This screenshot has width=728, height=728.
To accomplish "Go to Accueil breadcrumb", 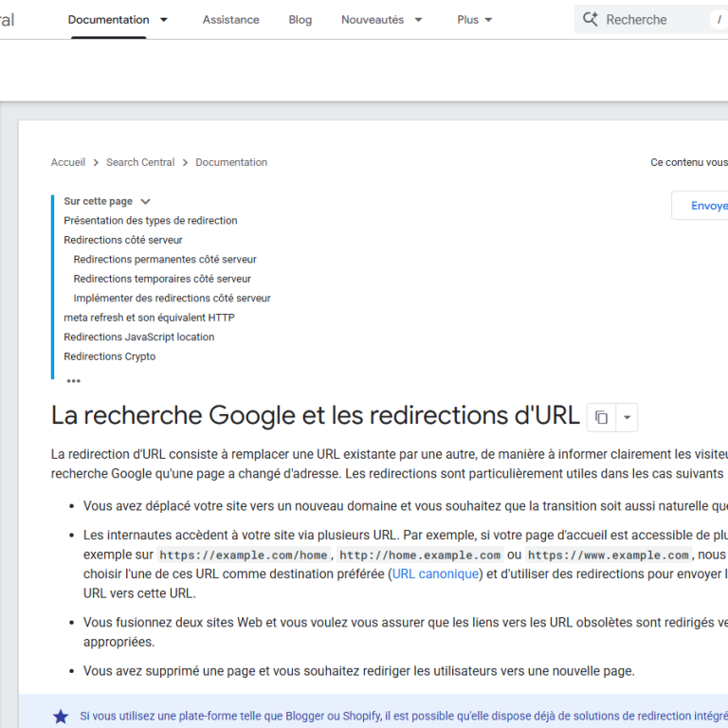I will click(68, 162).
